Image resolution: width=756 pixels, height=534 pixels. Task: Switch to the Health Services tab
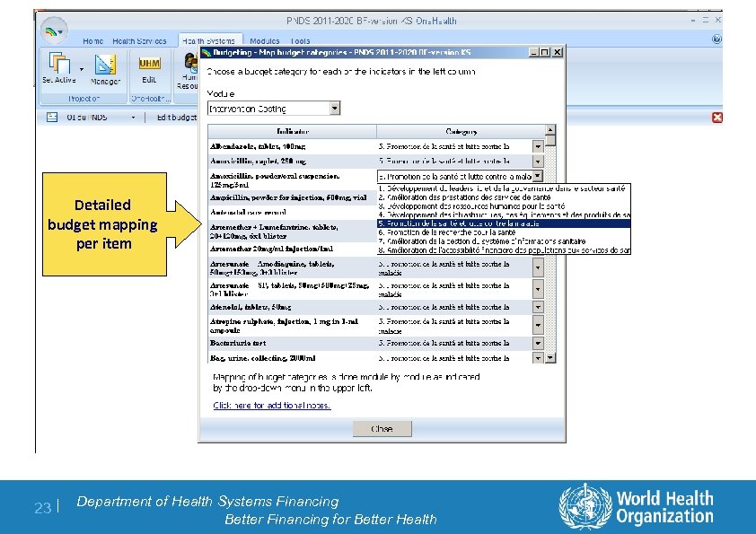[142, 40]
